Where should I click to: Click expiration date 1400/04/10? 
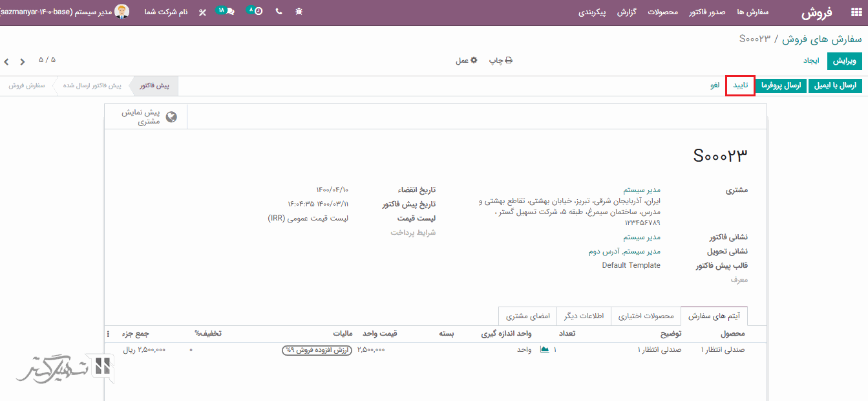(x=332, y=190)
